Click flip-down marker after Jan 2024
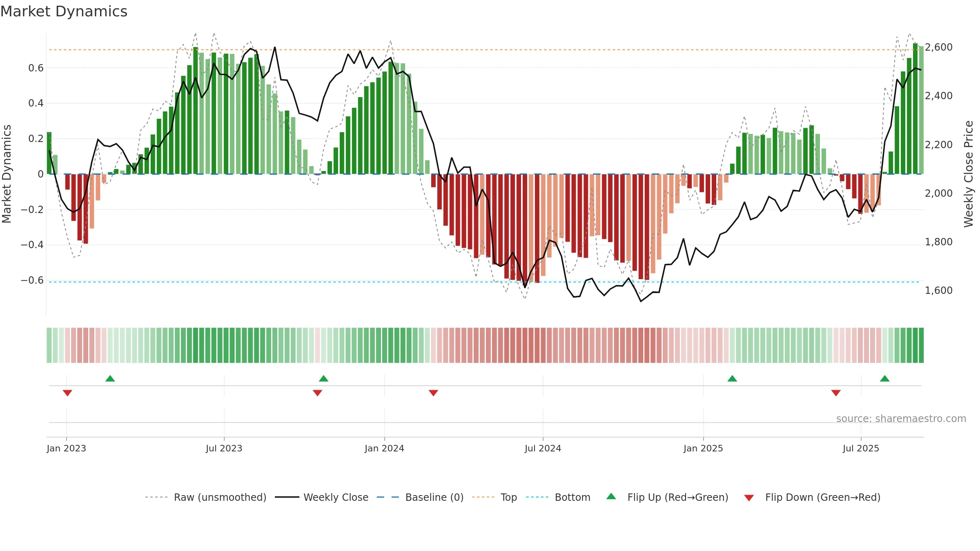 click(x=434, y=393)
